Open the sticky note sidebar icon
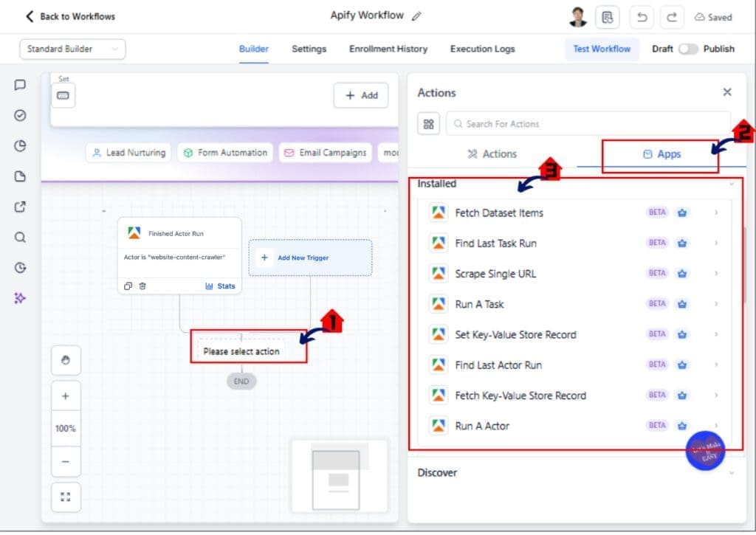The image size is (756, 535). 20,176
